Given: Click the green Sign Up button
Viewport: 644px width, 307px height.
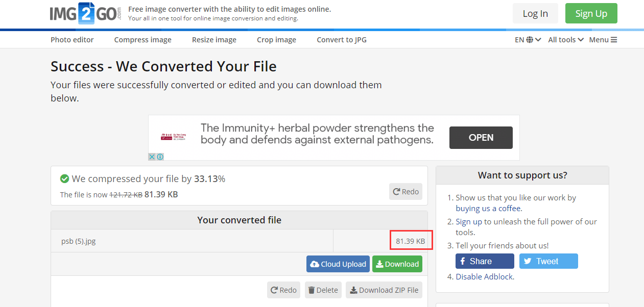Looking at the screenshot, I should (x=591, y=13).
